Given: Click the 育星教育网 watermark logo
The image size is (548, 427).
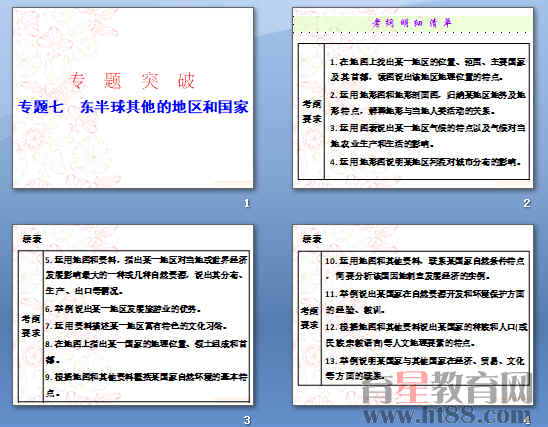Looking at the screenshot, I should click(447, 388).
